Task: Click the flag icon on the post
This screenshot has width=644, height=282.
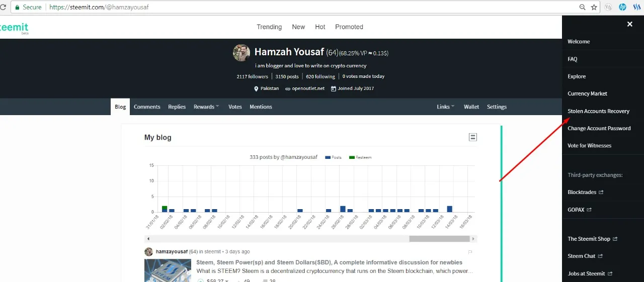Action: 470,252
